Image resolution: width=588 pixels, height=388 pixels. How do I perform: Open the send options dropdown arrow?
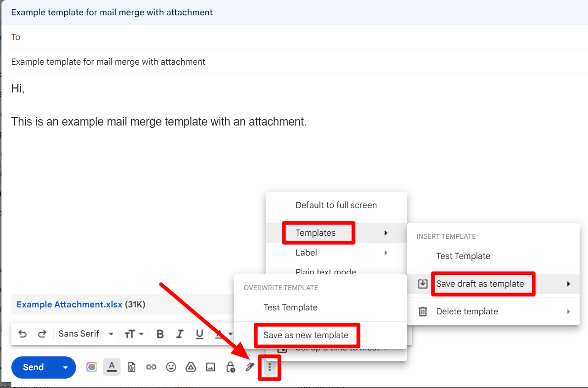click(x=66, y=367)
